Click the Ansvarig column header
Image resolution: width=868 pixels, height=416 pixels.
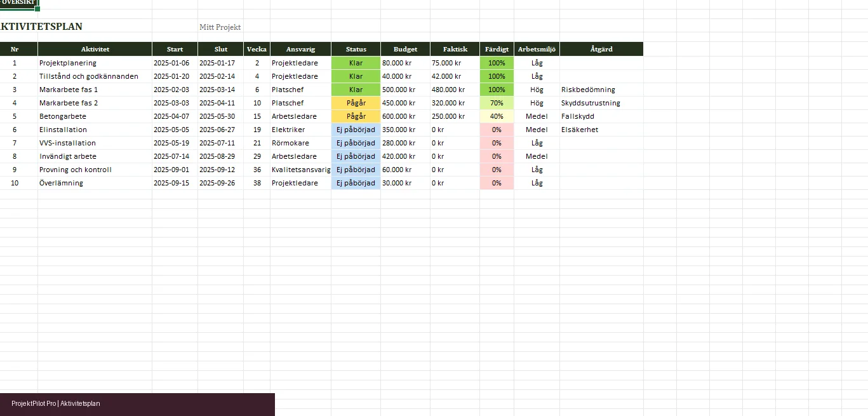coord(301,49)
